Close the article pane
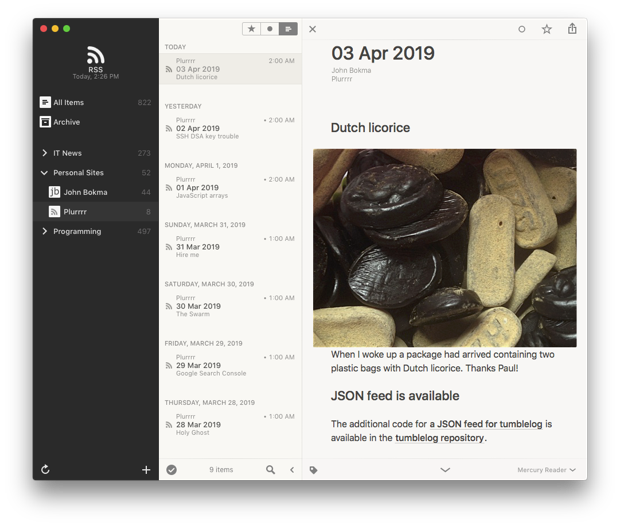This screenshot has height=526, width=620. [x=312, y=29]
